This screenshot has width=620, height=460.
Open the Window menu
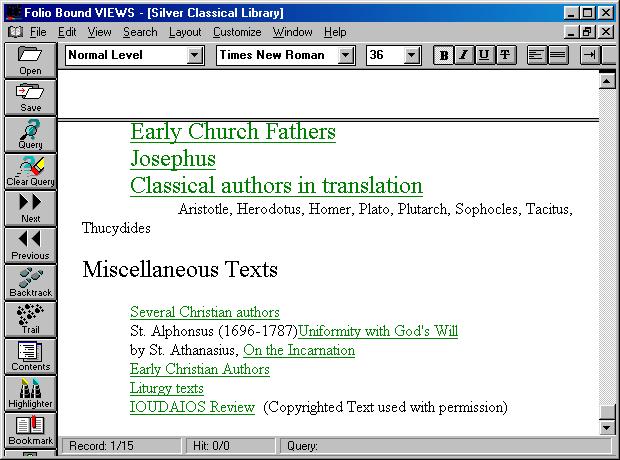coord(292,32)
